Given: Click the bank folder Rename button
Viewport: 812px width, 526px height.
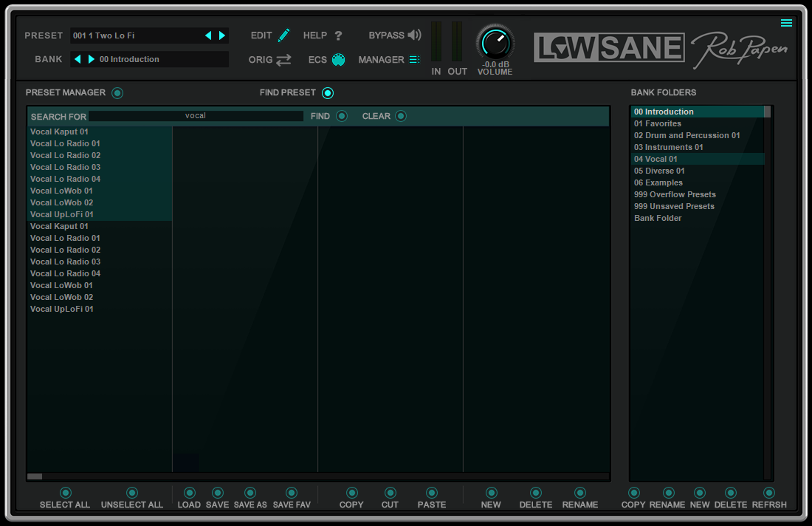Looking at the screenshot, I should (669, 492).
